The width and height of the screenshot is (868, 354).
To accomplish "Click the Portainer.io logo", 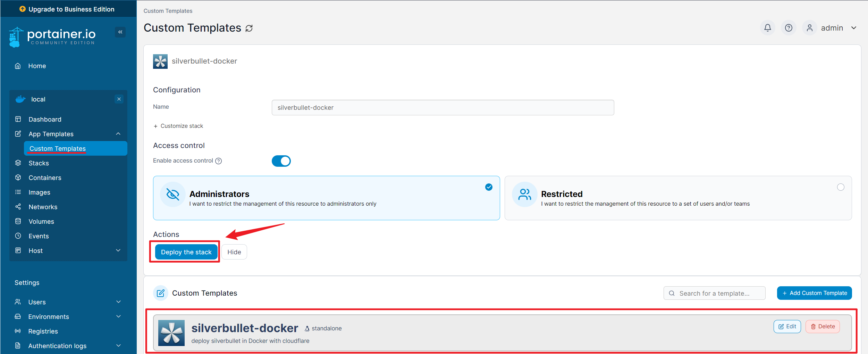I will 52,37.
